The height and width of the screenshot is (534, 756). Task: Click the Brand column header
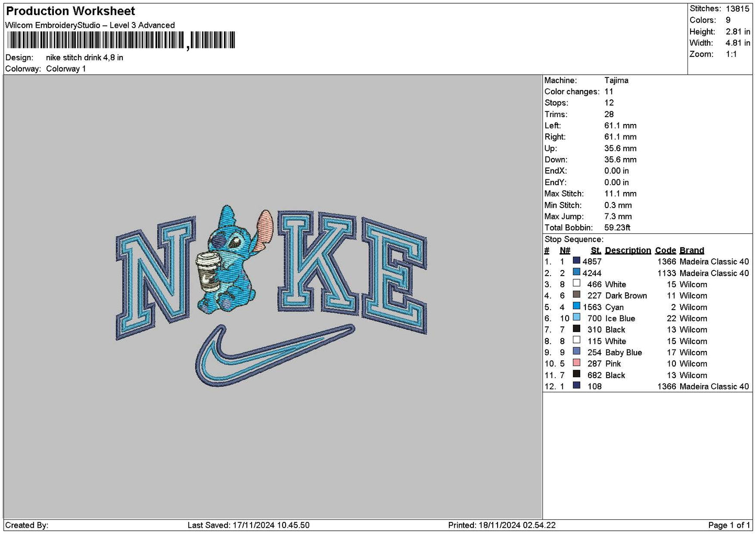pos(692,251)
